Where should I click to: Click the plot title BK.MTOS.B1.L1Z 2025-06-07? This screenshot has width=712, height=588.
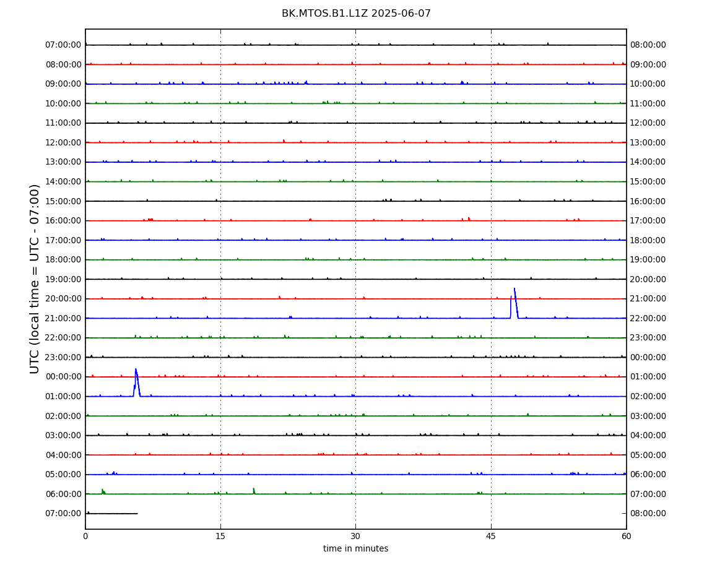[356, 14]
